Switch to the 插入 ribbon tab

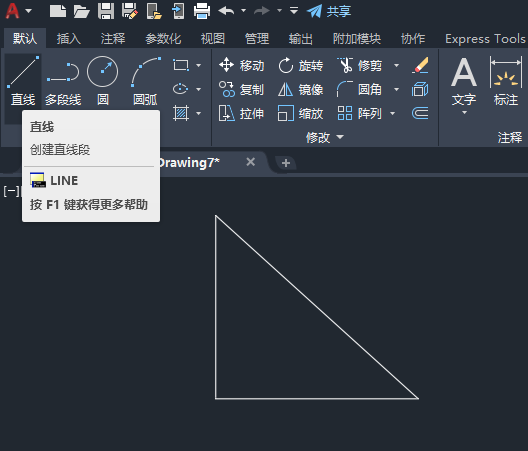coord(69,39)
